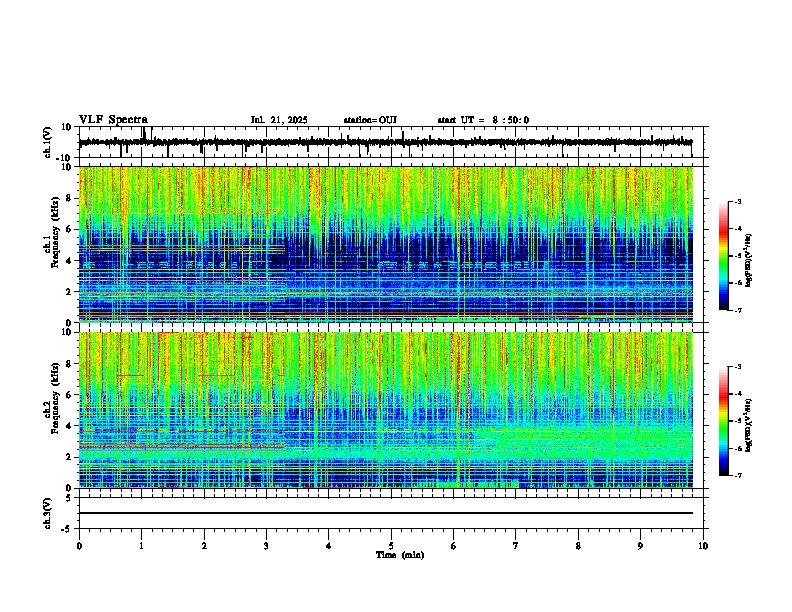Screen dimensions: 792x612
Task: Click the "start UT = 8:50:0" text
Action: [x=483, y=120]
